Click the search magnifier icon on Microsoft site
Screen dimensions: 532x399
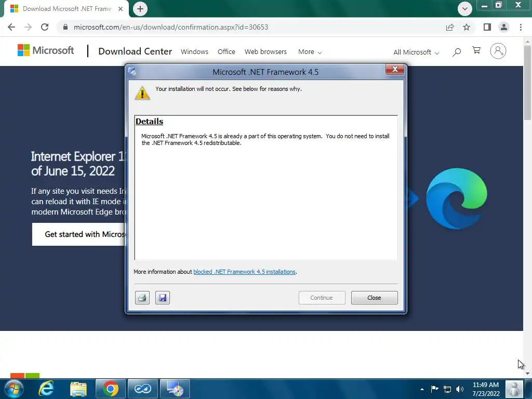coord(457,52)
